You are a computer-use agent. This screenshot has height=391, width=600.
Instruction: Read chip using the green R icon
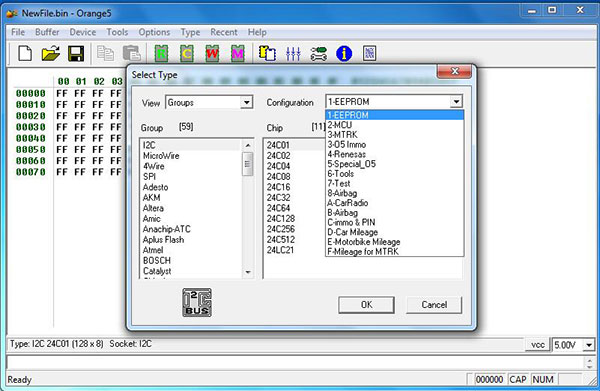[161, 54]
